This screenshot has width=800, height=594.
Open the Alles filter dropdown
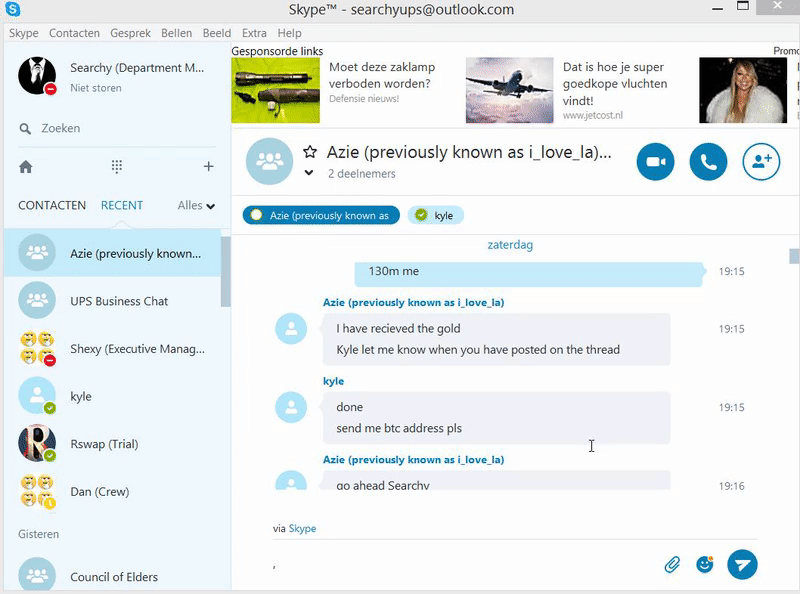pos(196,205)
